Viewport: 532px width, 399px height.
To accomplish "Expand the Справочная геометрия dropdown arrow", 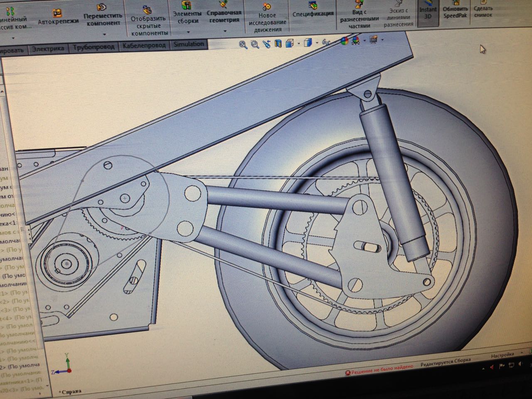I will 225,31.
